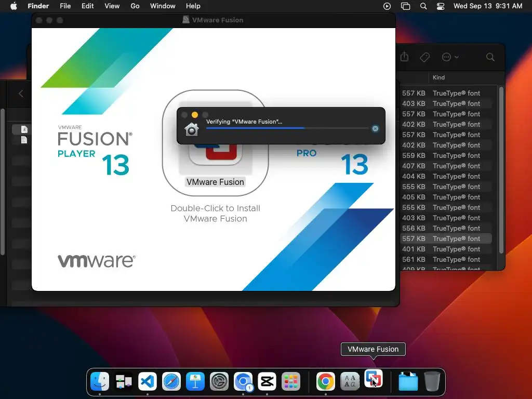Click the date and time in menu bar
Screen dimensions: 532x399
(x=487, y=6)
